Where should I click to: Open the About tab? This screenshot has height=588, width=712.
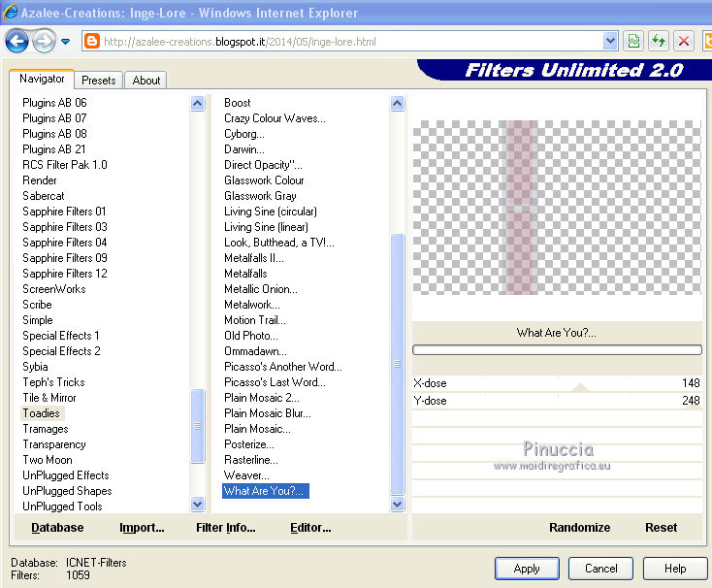146,81
